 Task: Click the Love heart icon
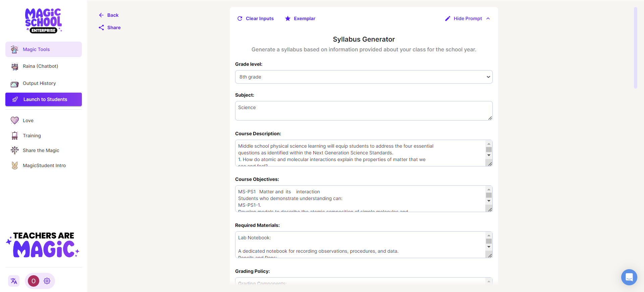[x=15, y=120]
